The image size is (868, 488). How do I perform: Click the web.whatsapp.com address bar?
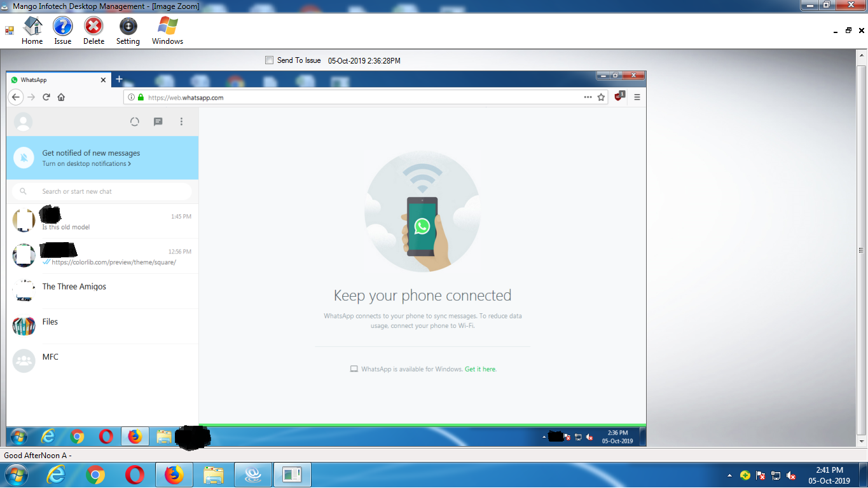(x=366, y=97)
